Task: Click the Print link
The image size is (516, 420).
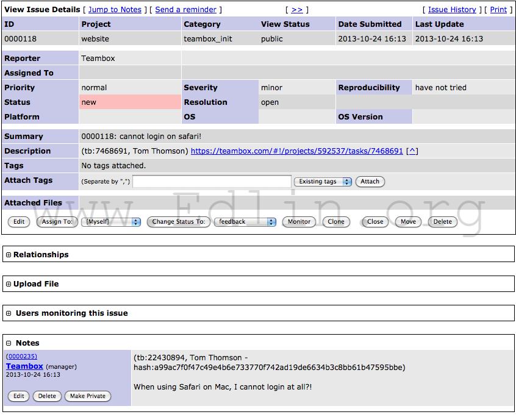Action: tap(498, 10)
